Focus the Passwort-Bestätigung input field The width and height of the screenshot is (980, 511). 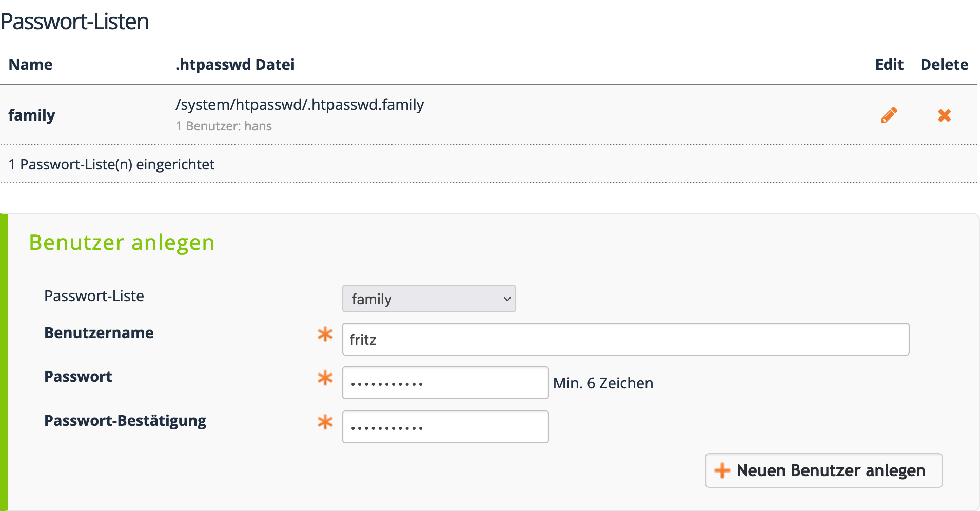[445, 427]
